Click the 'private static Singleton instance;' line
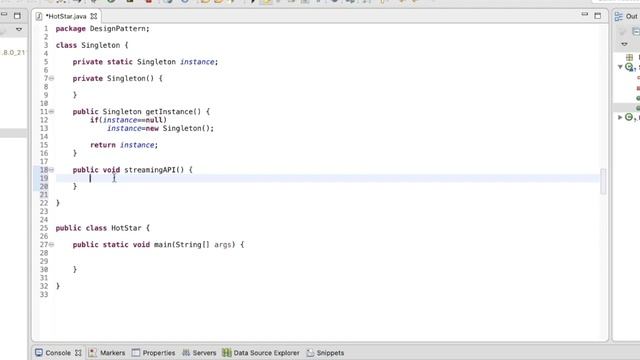The width and height of the screenshot is (640, 360). coord(145,62)
